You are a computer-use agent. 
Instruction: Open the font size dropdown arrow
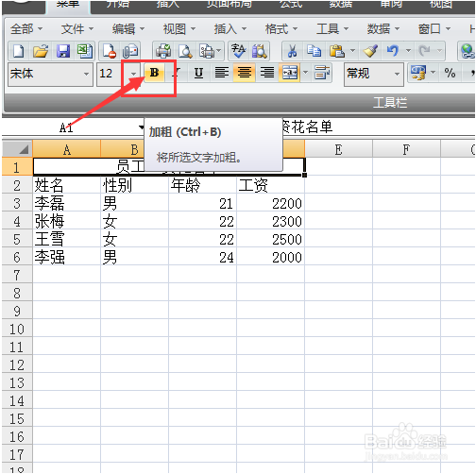click(x=133, y=74)
